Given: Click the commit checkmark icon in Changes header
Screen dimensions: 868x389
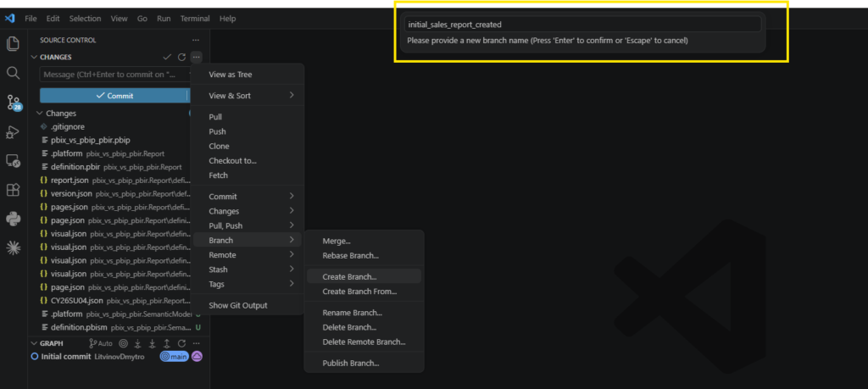Looking at the screenshot, I should pyautogui.click(x=167, y=57).
